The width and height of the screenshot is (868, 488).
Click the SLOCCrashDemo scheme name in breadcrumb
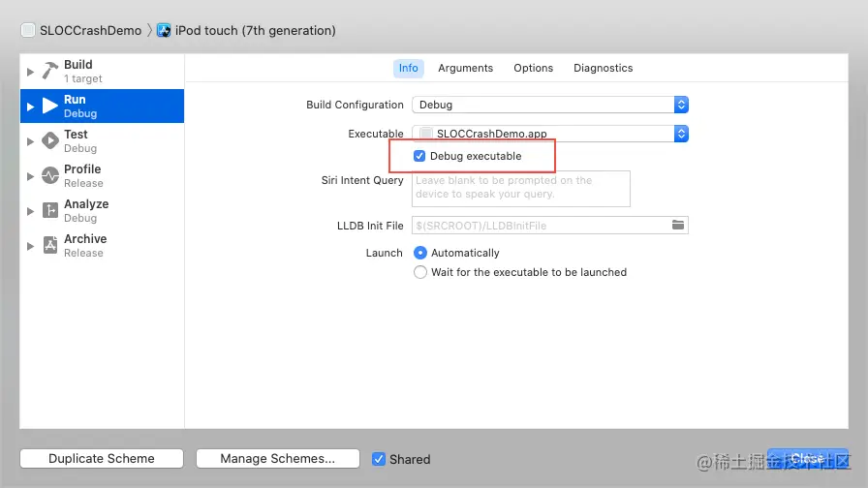[91, 30]
